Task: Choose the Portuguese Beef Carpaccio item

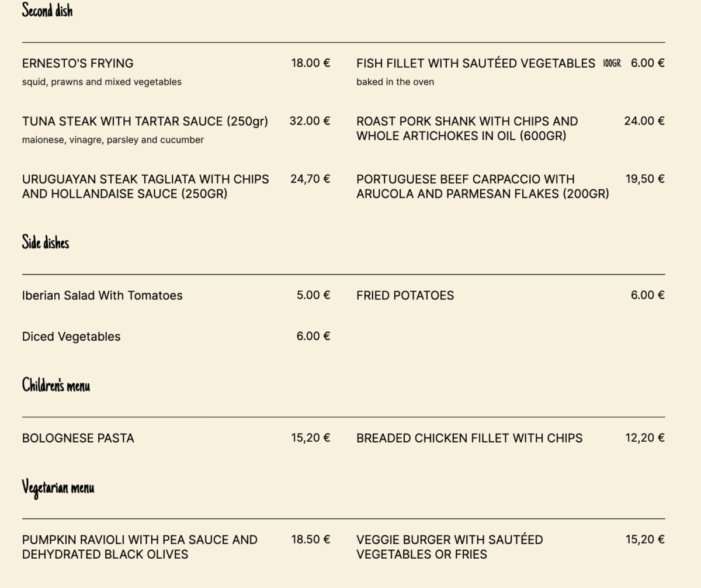Action: [483, 186]
